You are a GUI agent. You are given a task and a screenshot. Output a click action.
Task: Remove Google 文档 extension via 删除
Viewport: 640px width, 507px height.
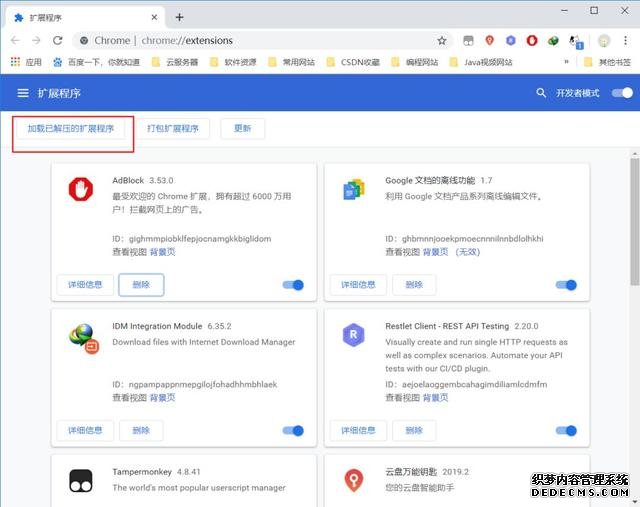[414, 285]
